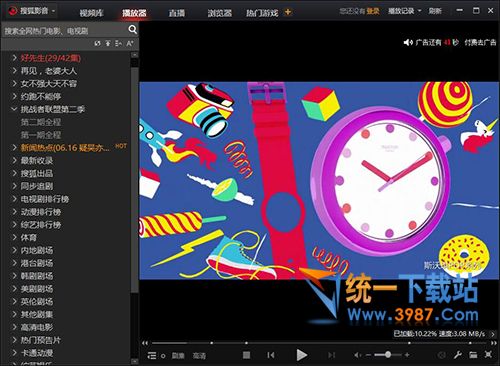This screenshot has height=366, width=500.
Task: Click the font size A icon
Action: tap(130, 43)
